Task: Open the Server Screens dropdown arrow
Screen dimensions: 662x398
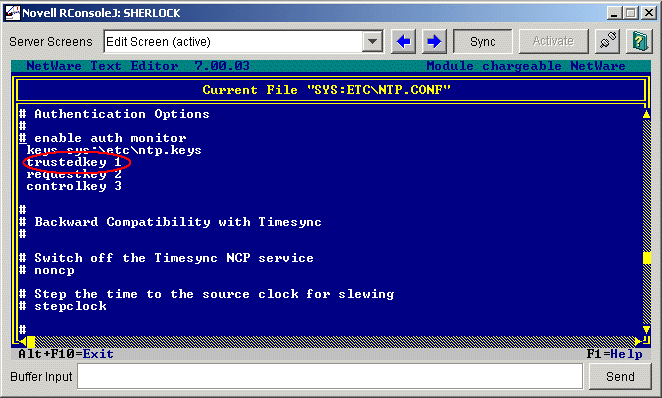Action: (x=372, y=41)
